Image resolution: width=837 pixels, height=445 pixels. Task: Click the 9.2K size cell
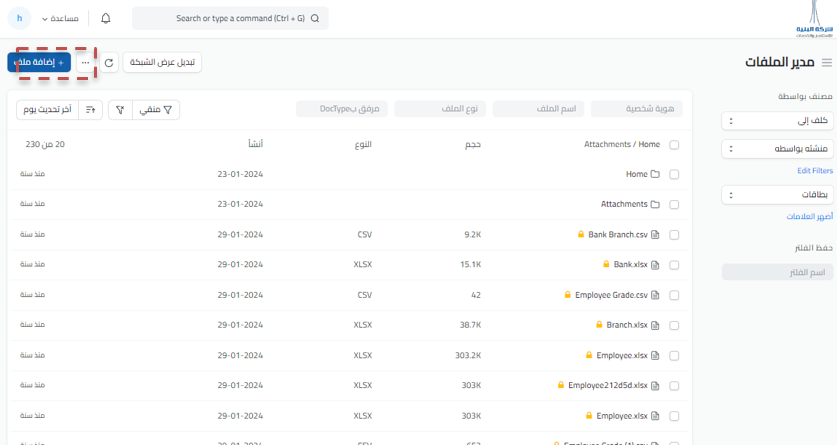tap(472, 234)
